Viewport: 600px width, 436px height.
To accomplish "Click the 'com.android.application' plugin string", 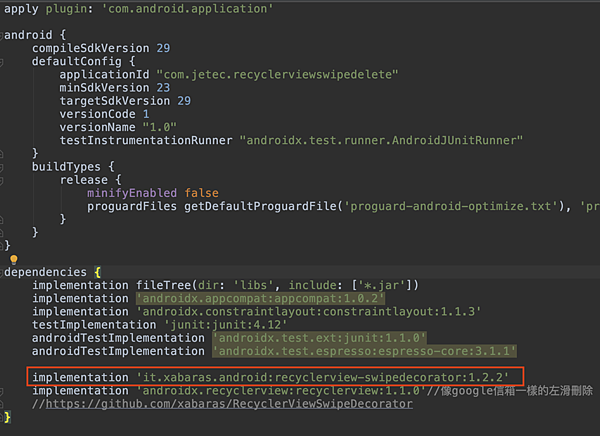I will pos(188,9).
